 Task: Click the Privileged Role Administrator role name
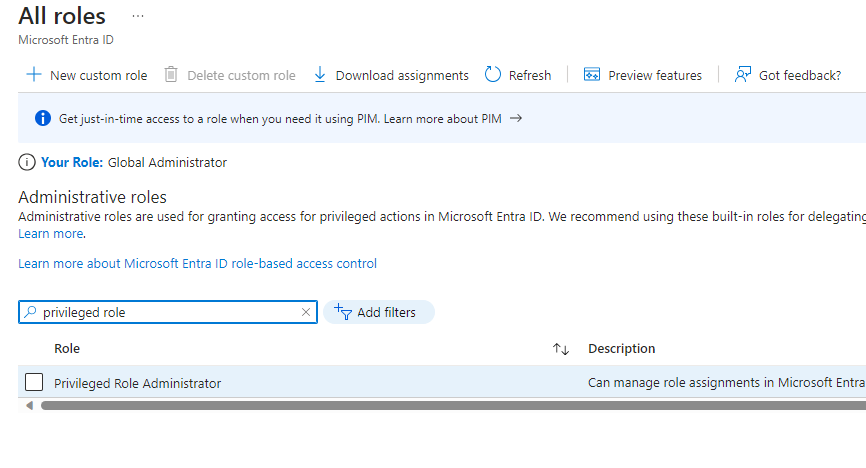pyautogui.click(x=138, y=383)
